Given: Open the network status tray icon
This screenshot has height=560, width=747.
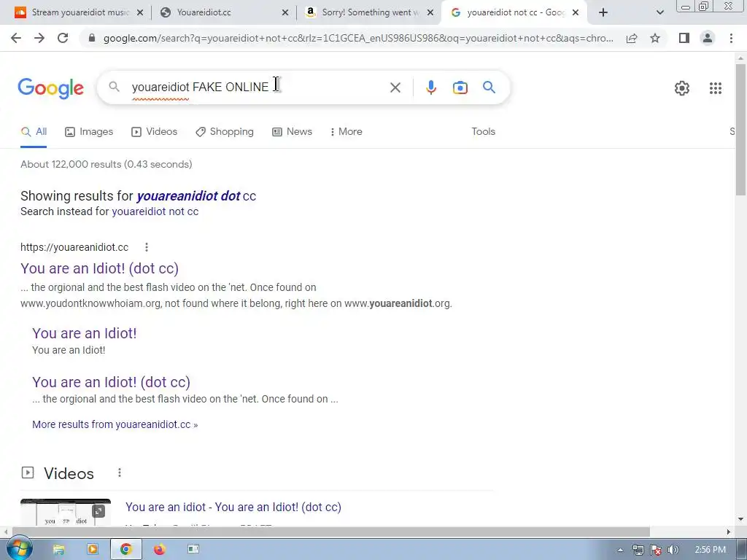Looking at the screenshot, I should [638, 550].
